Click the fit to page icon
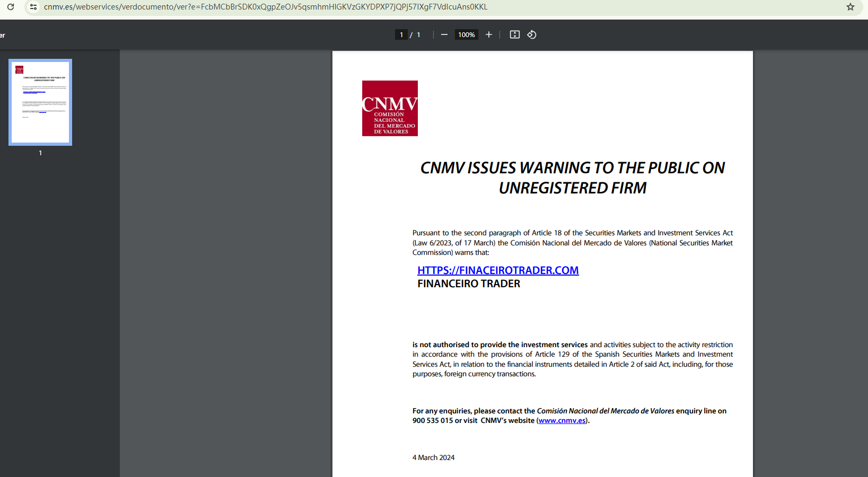Screen dimensions: 868x477 pos(515,34)
